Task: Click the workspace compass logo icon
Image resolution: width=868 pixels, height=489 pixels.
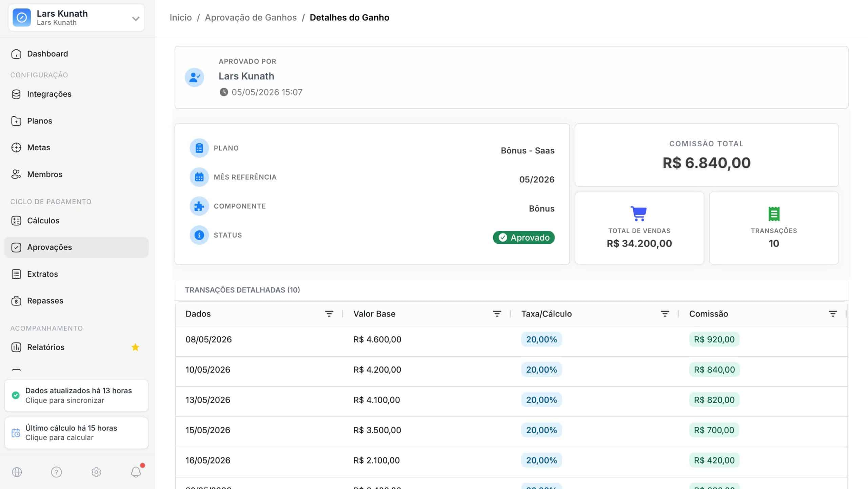Action: (x=22, y=18)
